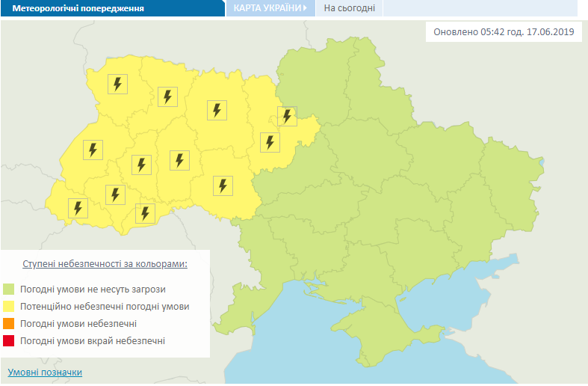The height and width of the screenshot is (386, 588).
Task: Click the Ступені небезпечності за кольорами heading link
Action: pyautogui.click(x=105, y=264)
